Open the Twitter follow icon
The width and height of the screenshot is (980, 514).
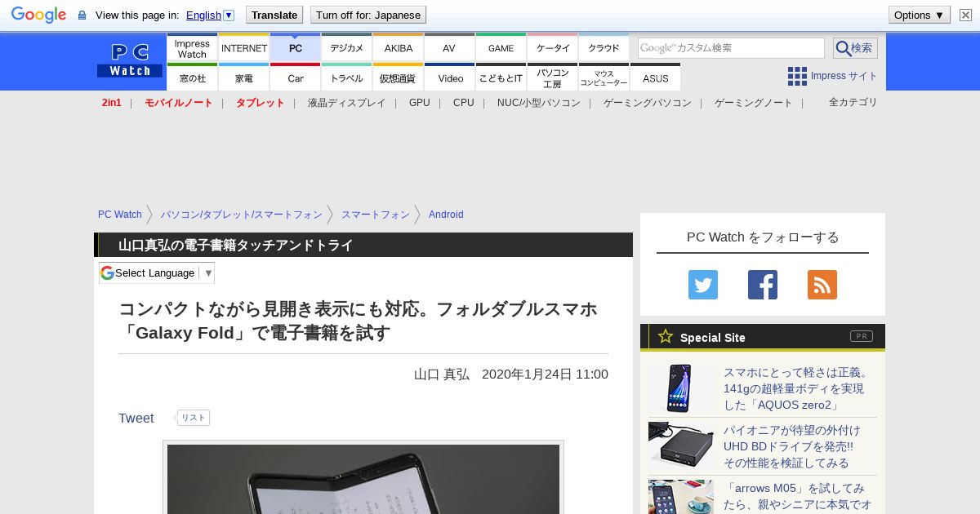coord(703,285)
